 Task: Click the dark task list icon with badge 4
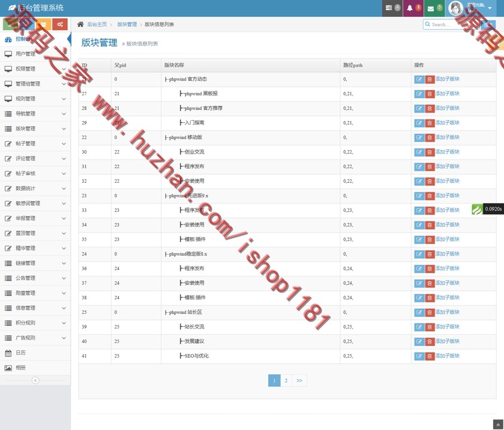click(x=389, y=7)
